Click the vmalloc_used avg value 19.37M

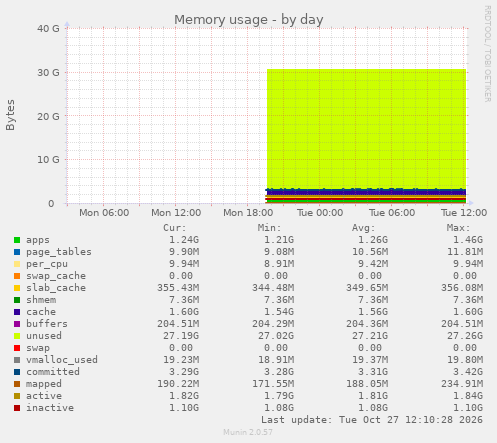pos(370,360)
